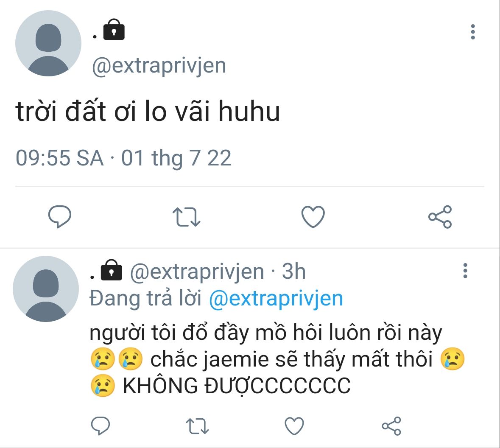Viewport: 500px width, 448px height.
Task: Click the blue @extraprivjen mention link
Action: click(276, 299)
